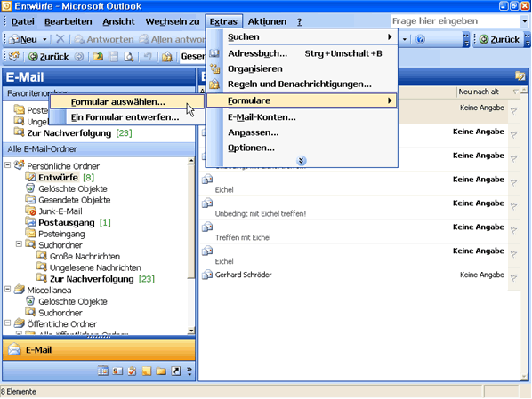This screenshot has height=399, width=532.
Task: Choose E-Mail-Konten... menu entry
Action: pos(302,117)
